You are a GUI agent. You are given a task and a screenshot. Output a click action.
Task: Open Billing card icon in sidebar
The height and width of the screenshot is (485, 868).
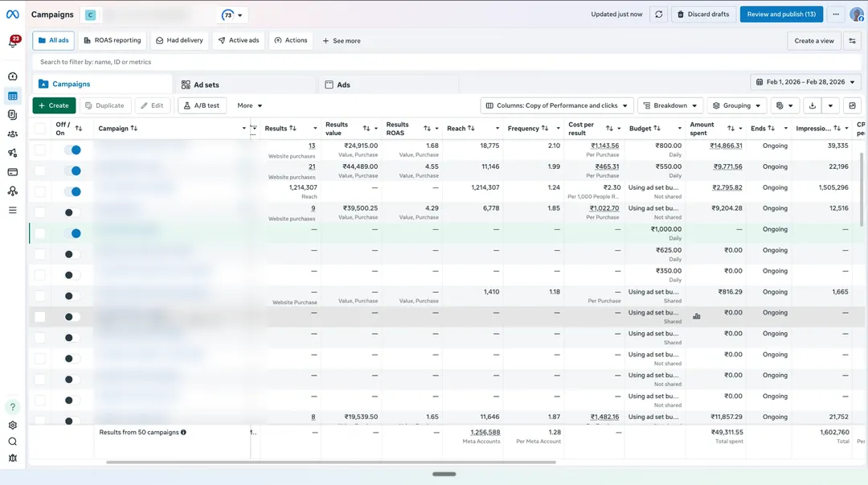(13, 172)
